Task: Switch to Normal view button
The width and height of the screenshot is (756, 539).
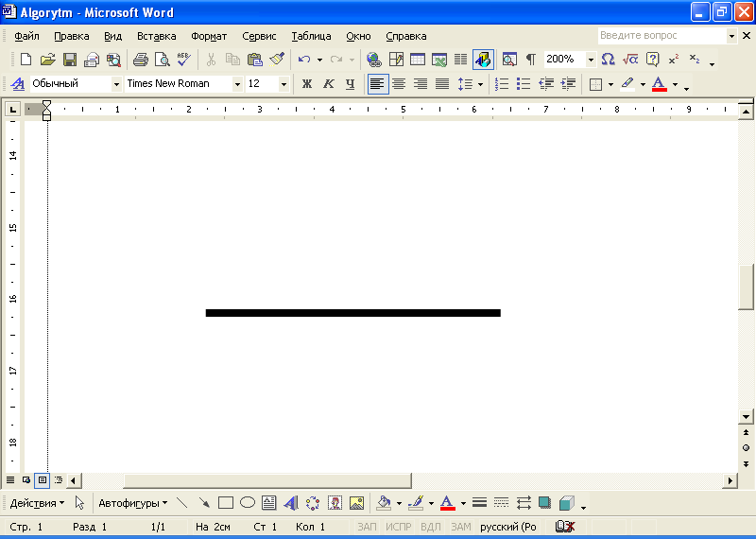Action: 10,480
